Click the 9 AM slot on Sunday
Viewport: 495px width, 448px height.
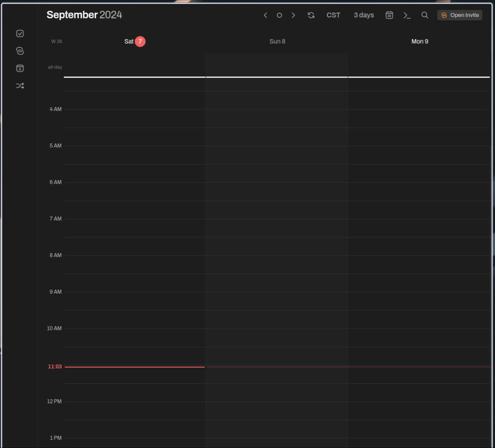(x=277, y=301)
